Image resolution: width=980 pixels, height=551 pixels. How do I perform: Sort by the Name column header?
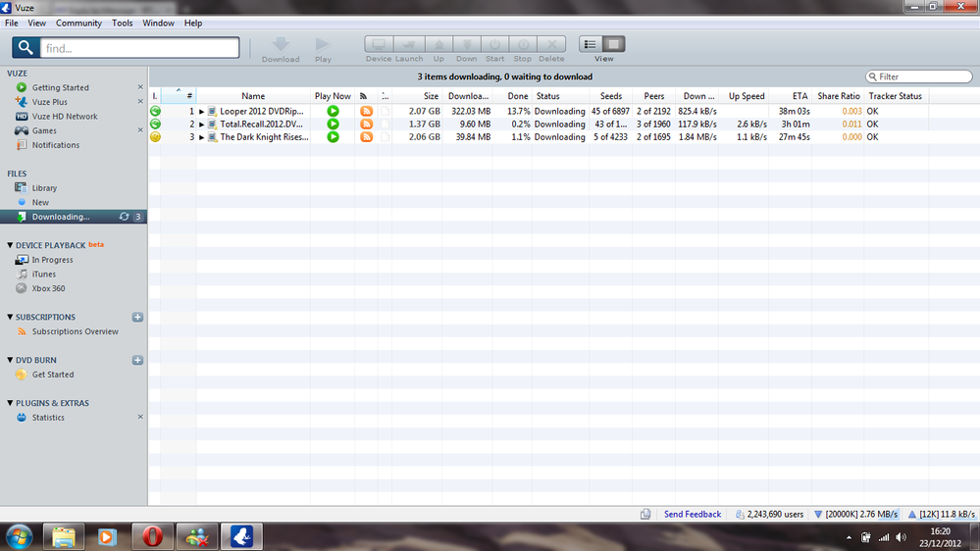pyautogui.click(x=253, y=96)
